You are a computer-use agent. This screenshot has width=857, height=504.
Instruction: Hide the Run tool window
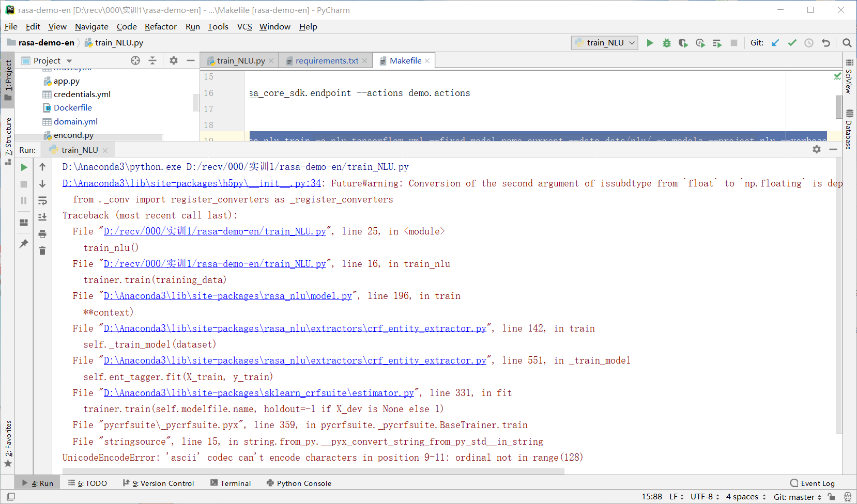tap(833, 149)
